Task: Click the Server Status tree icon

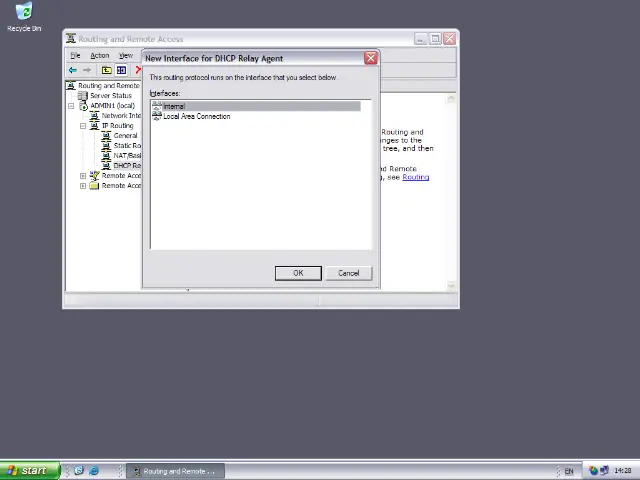Action: (x=84, y=96)
